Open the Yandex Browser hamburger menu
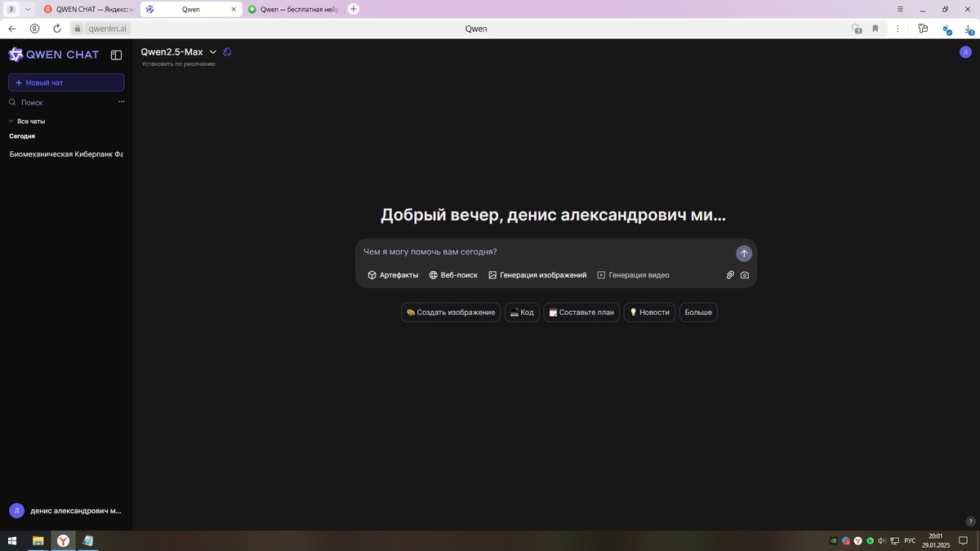The height and width of the screenshot is (551, 980). coord(901,9)
